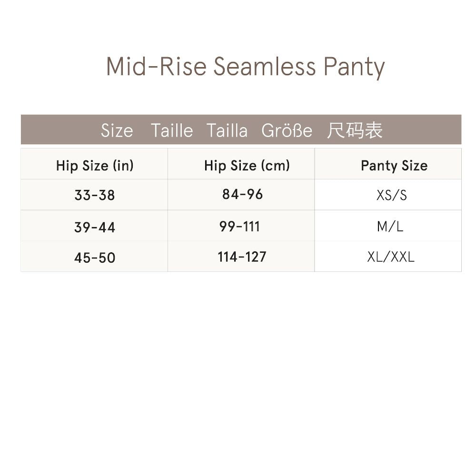Click the Panty Size column header
The image size is (476, 476).
pyautogui.click(x=394, y=166)
